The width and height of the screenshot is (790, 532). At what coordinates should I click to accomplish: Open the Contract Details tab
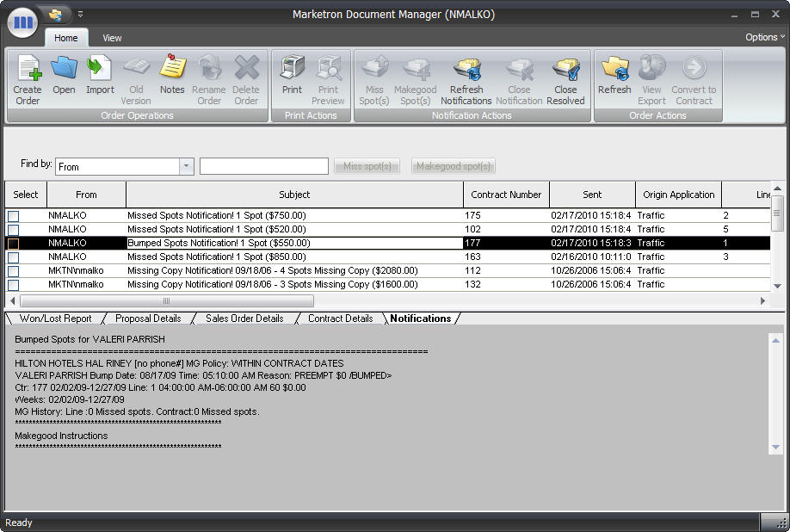(340, 319)
